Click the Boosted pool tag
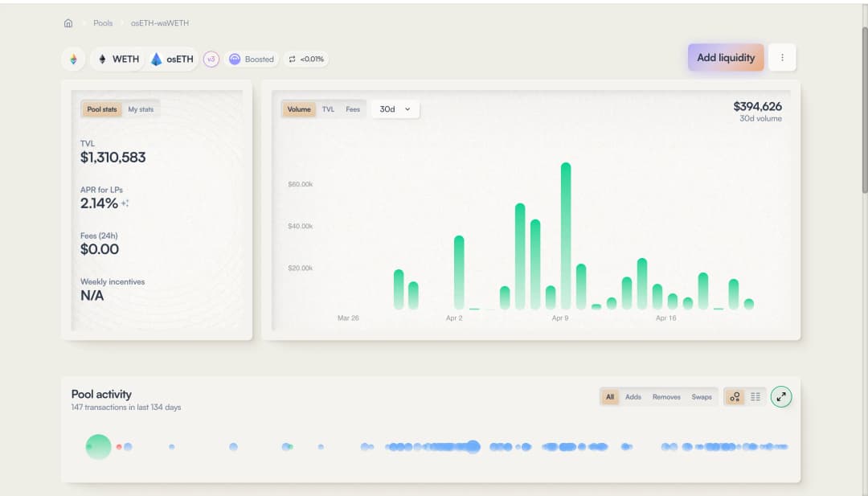Viewport: 868px width, 496px height. pos(252,59)
